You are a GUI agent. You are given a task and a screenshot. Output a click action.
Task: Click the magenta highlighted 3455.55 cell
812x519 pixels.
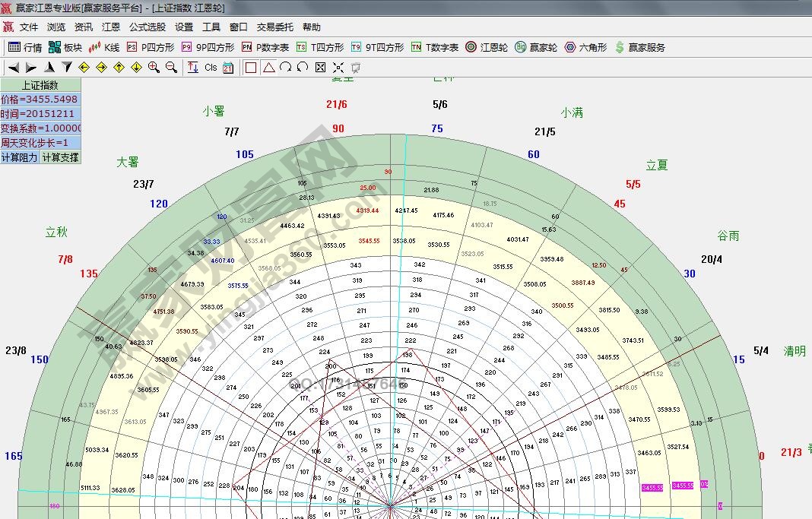[652, 488]
